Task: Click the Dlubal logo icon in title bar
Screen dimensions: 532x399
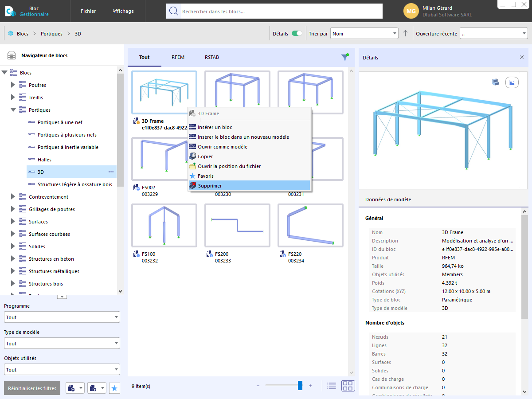Action: 10,11
